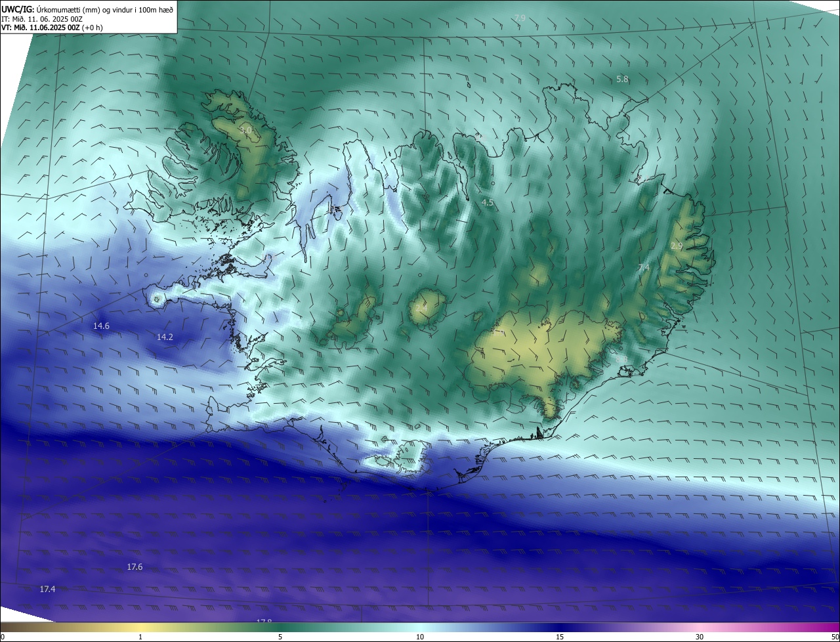Click the 7.4 value label on the map

coord(644,267)
